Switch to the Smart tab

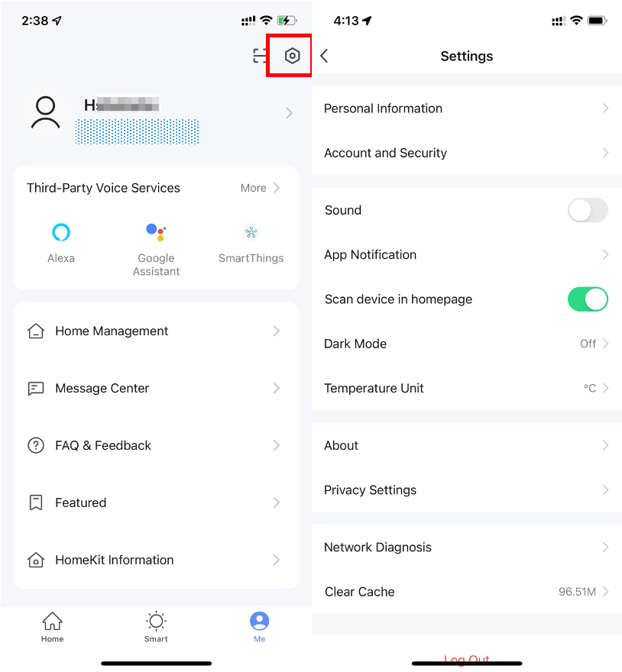point(156,627)
